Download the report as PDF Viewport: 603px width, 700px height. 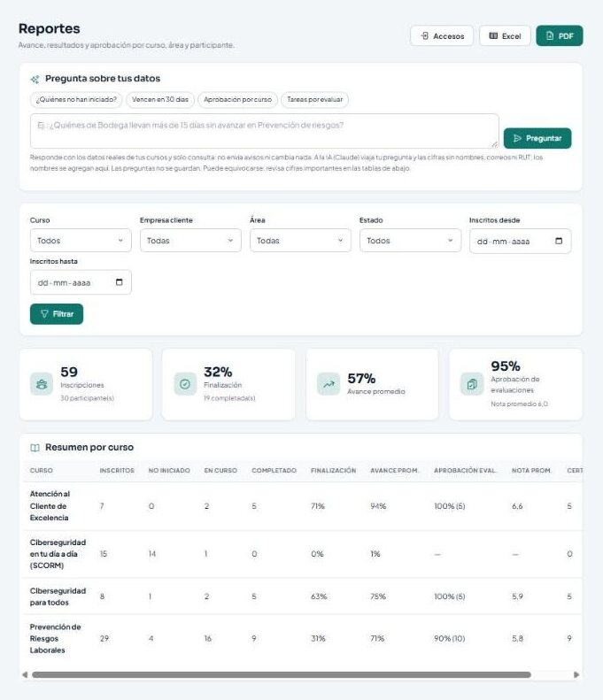click(560, 35)
